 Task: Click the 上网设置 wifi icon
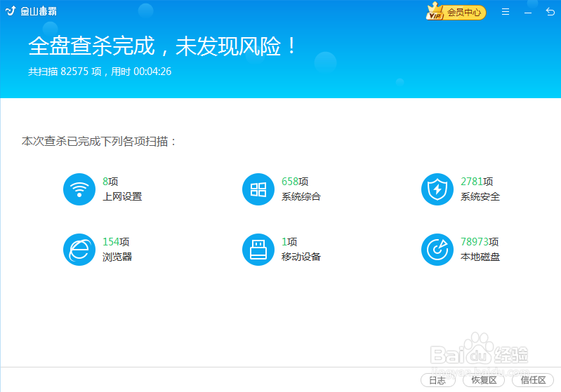79,189
